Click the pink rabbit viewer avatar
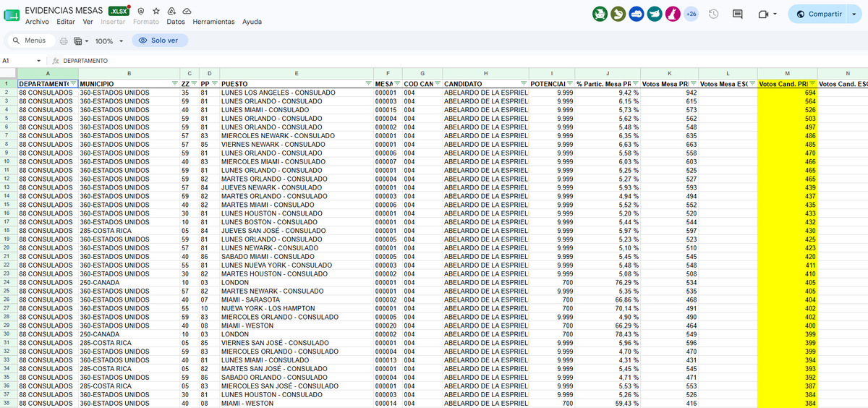 click(x=672, y=14)
